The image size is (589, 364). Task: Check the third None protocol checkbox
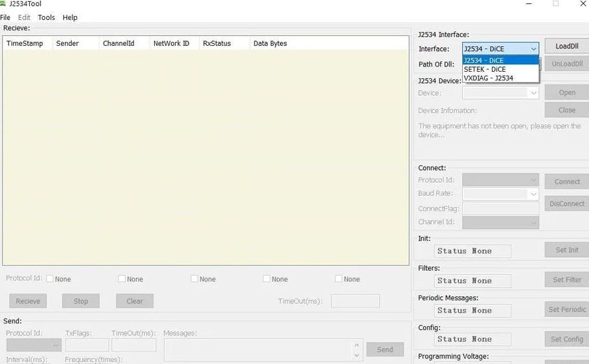click(194, 279)
